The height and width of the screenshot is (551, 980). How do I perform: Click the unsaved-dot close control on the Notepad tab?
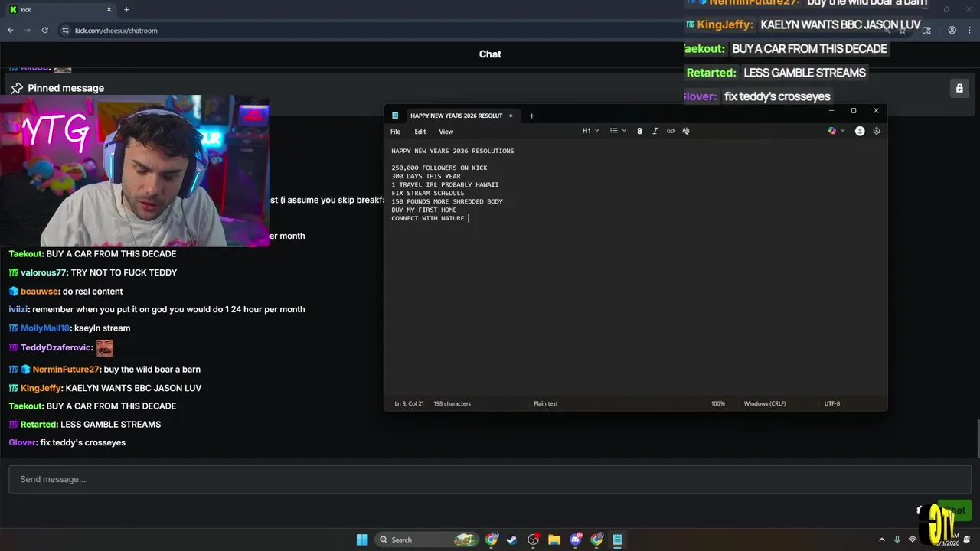pos(511,116)
